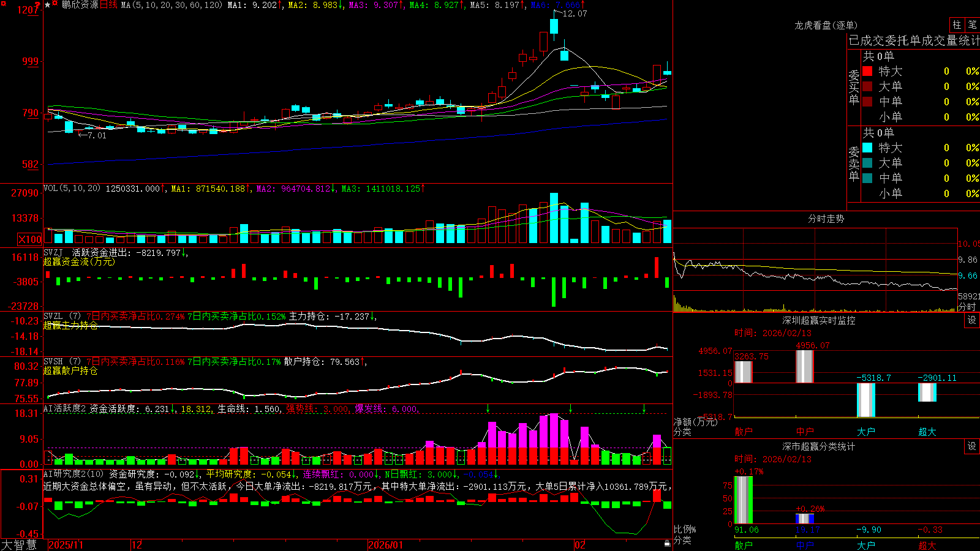This screenshot has height=551, width=980.
Task: Open 设 settings for 深市超赢分类统计
Action: click(x=972, y=446)
